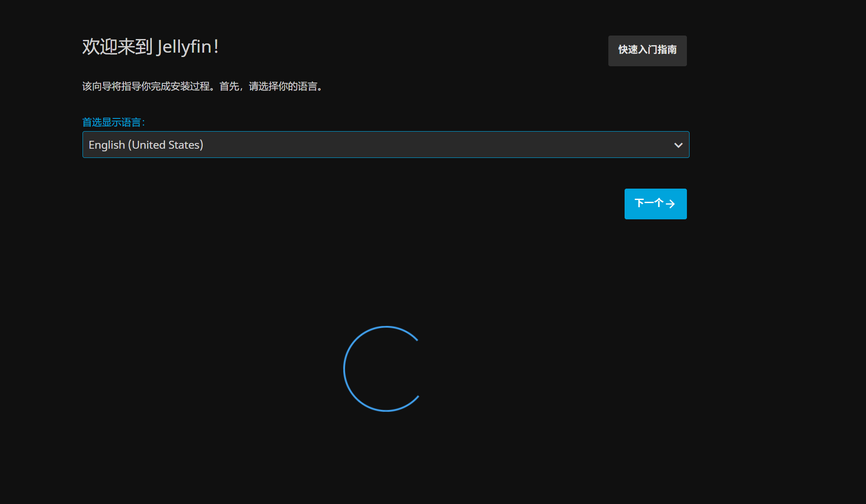Screen dimensions: 866x504
Task: Open the English (United States) language dropdown
Action: (x=386, y=145)
